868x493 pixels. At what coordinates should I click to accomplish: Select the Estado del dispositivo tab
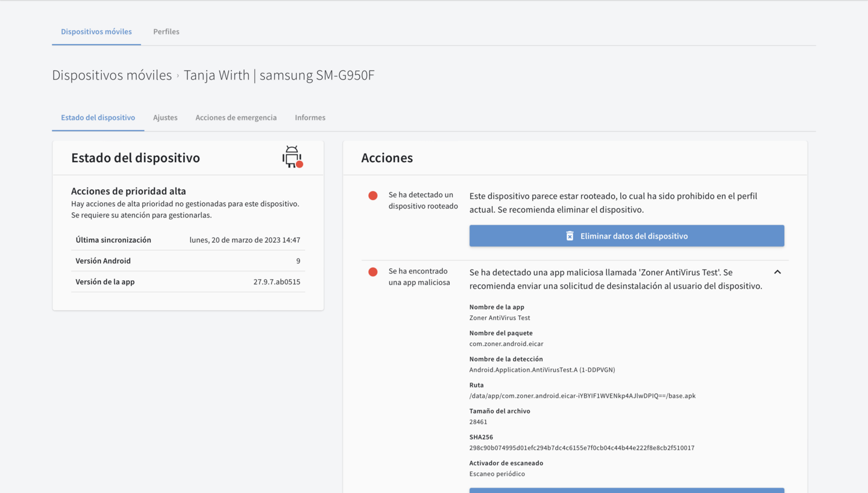(98, 118)
